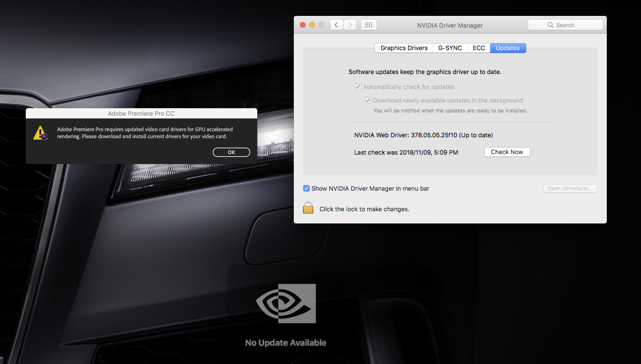This screenshot has height=364, width=641.
Task: Click the Adobe Premiere Pro CC title bar
Action: point(142,113)
